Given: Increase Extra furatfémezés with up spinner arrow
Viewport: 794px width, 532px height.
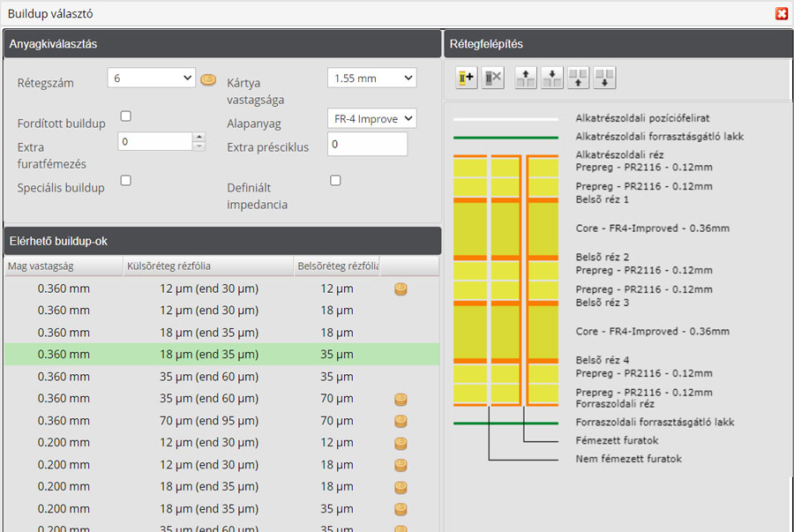Looking at the screenshot, I should click(x=198, y=137).
